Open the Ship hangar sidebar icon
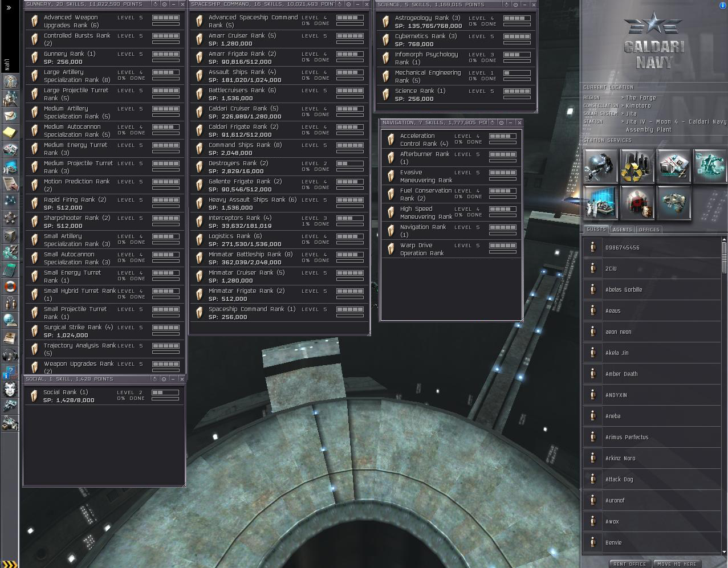This screenshot has height=568, width=728. [10, 406]
